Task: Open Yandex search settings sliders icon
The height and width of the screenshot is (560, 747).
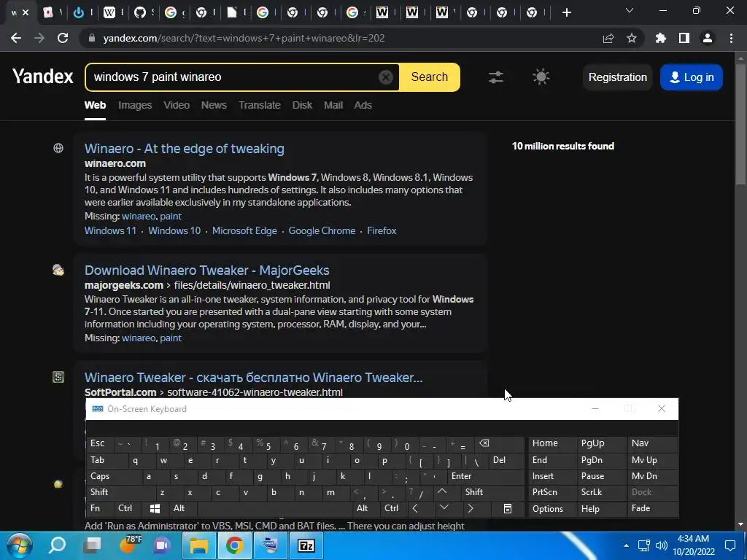Action: (x=496, y=77)
